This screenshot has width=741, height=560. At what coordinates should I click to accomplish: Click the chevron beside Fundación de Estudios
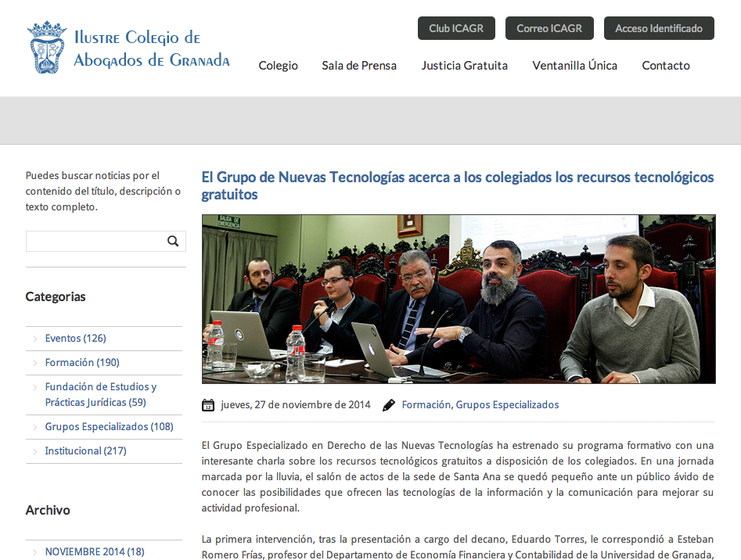(35, 387)
